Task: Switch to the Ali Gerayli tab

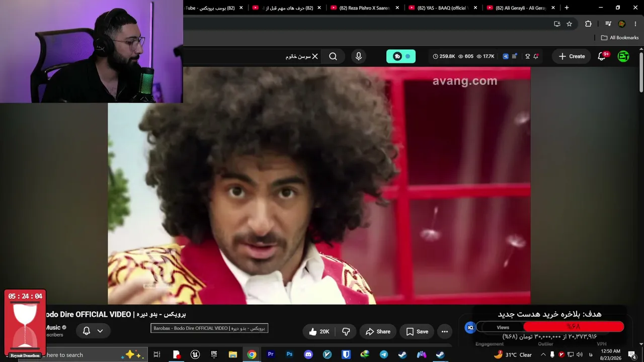Action: 521,8
